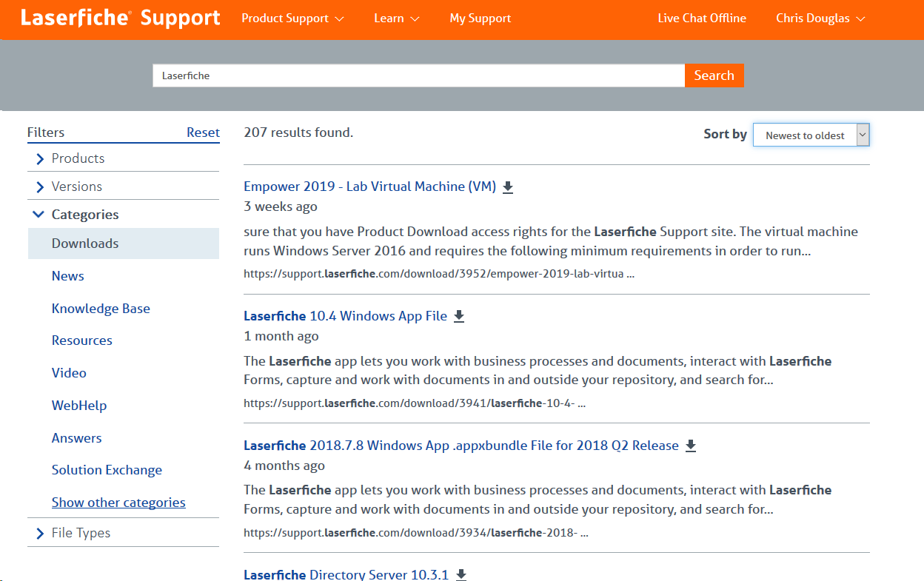Screen dimensions: 924x581
Task: Click the '1 month ago' date text
Action: [x=281, y=336]
